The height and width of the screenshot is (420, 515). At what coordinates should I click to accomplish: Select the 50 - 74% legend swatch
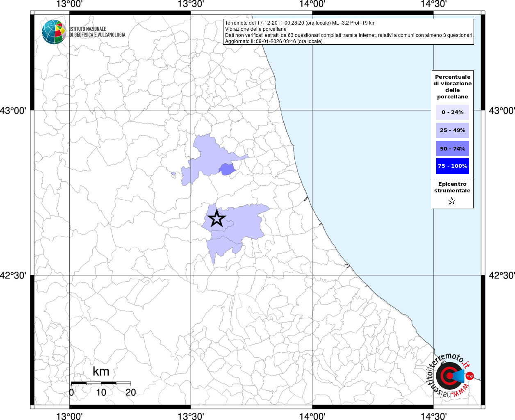(453, 148)
